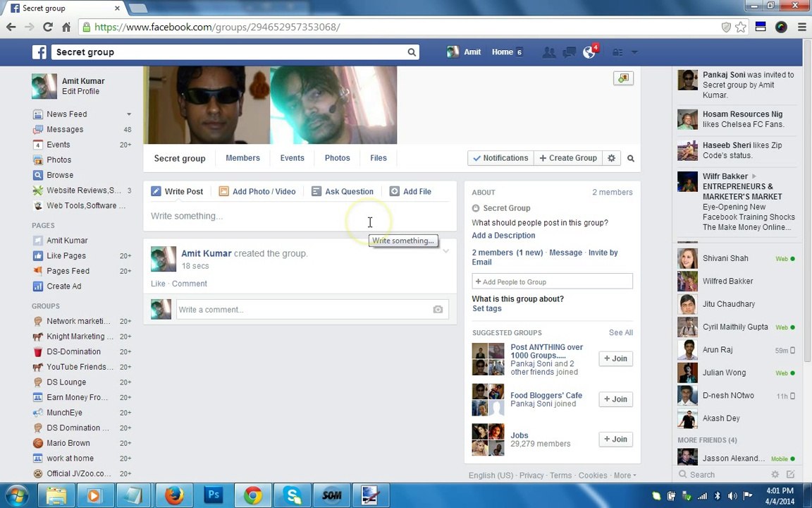Click the browser back arrow
Viewport: 812px width, 508px height.
click(11, 27)
